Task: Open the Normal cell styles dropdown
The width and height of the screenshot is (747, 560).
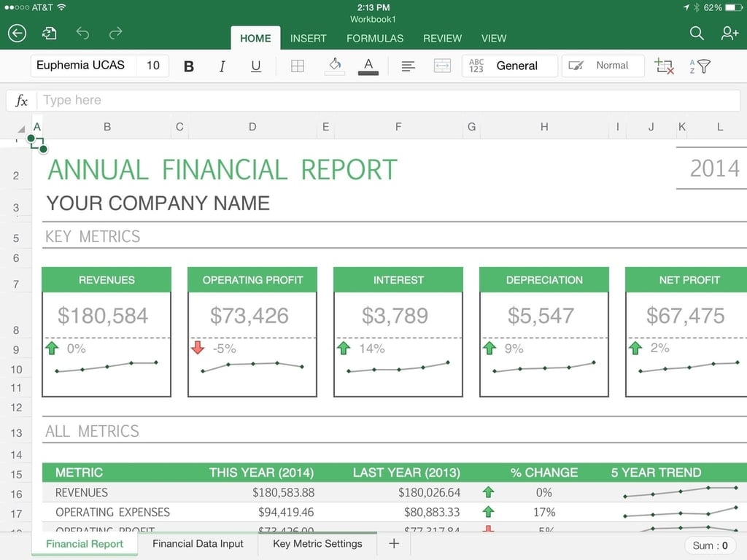Action: (603, 66)
